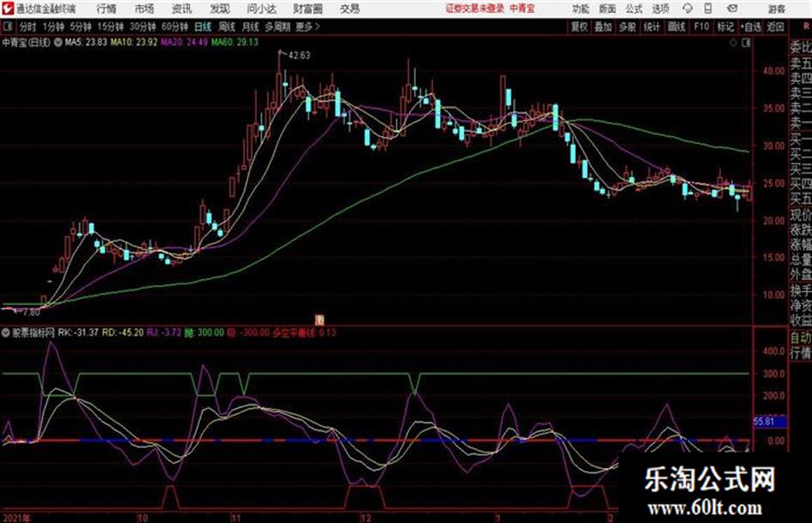812x523 pixels.
Task: Click the 55.81 blue axis value marker
Action: (x=770, y=422)
